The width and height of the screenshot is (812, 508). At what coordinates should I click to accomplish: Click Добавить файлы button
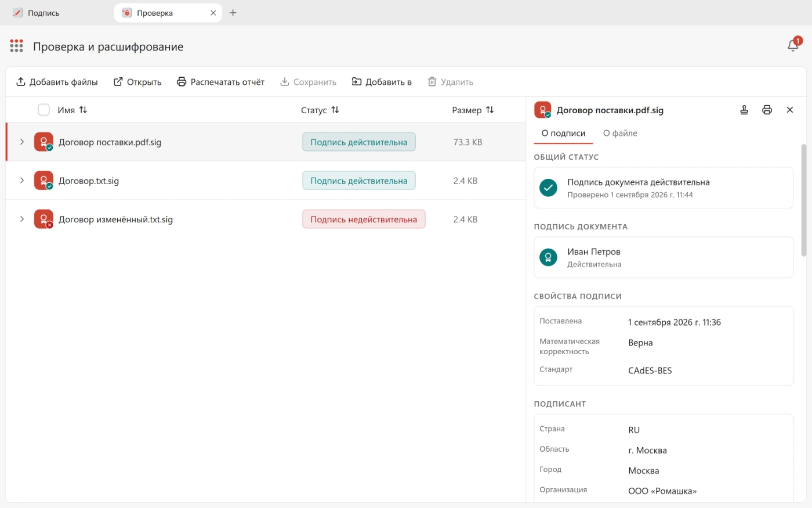[x=57, y=82]
